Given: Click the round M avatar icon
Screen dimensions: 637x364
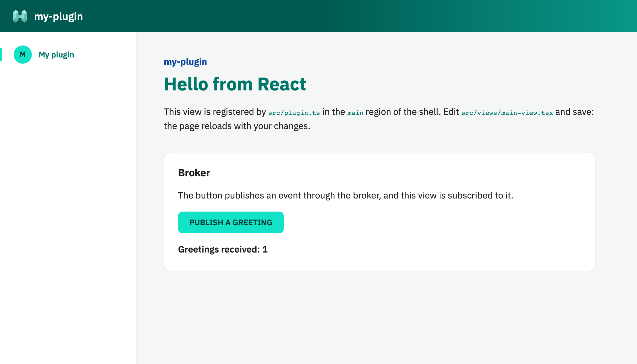Looking at the screenshot, I should [x=23, y=55].
